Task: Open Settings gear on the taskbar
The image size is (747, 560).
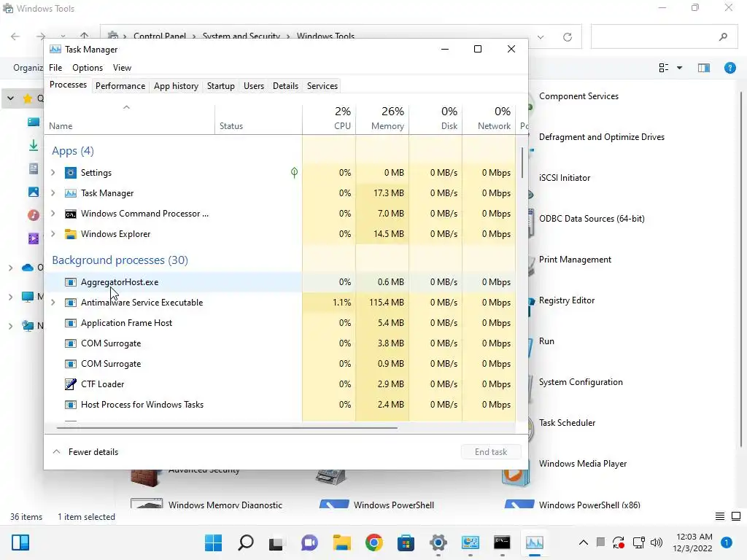Action: click(438, 542)
